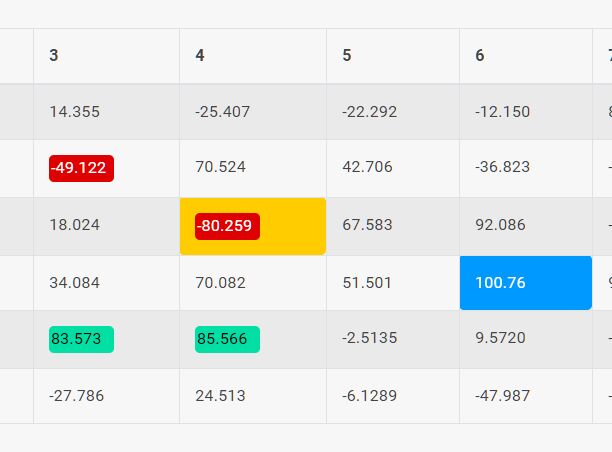This screenshot has height=452, width=612.
Task: Select the -2.5135 cell
Action: click(393, 340)
